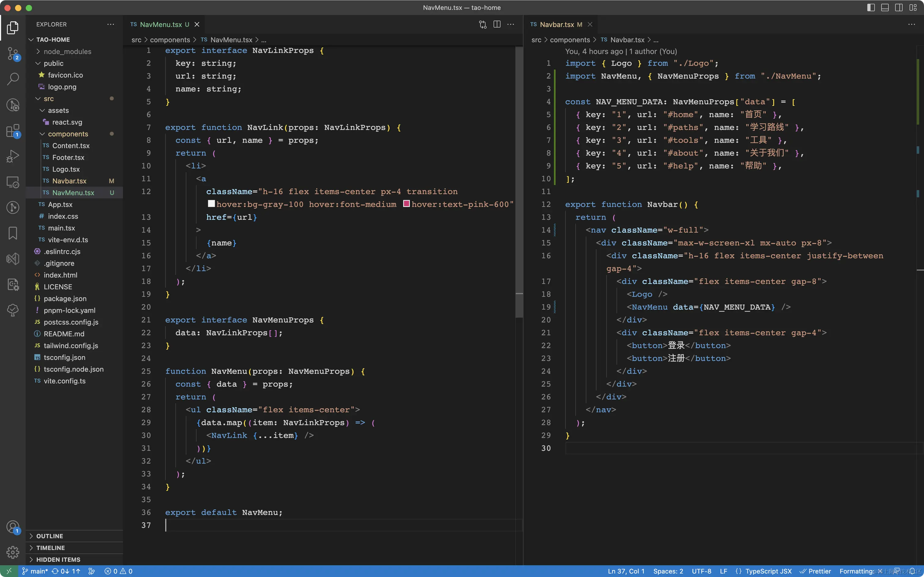The height and width of the screenshot is (577, 924).
Task: Open the Extensions view icon
Action: 13,131
